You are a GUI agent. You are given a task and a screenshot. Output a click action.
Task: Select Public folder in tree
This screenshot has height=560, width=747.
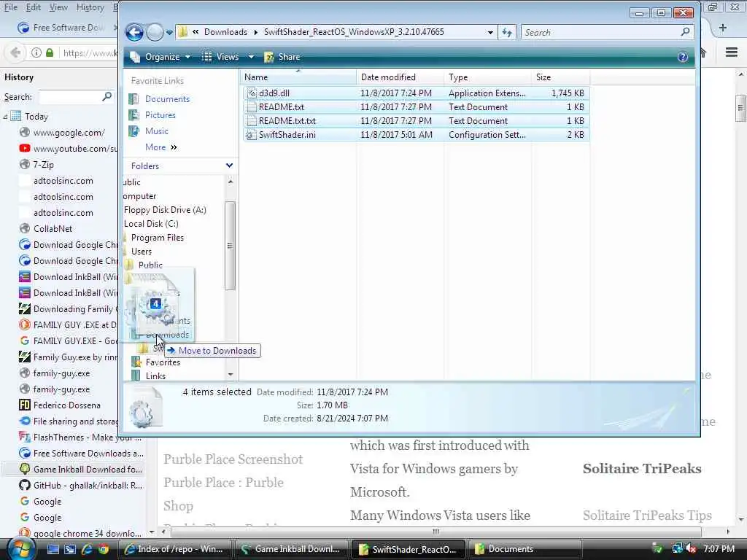click(x=150, y=265)
